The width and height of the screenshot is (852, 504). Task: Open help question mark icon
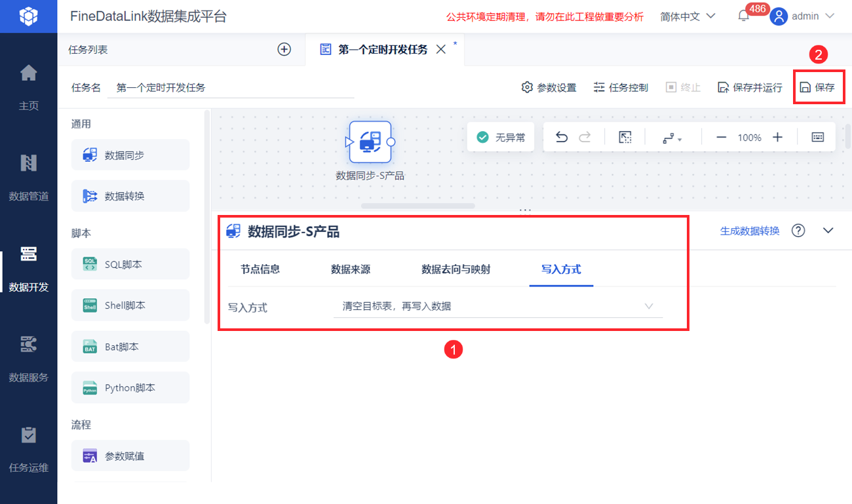[798, 231]
